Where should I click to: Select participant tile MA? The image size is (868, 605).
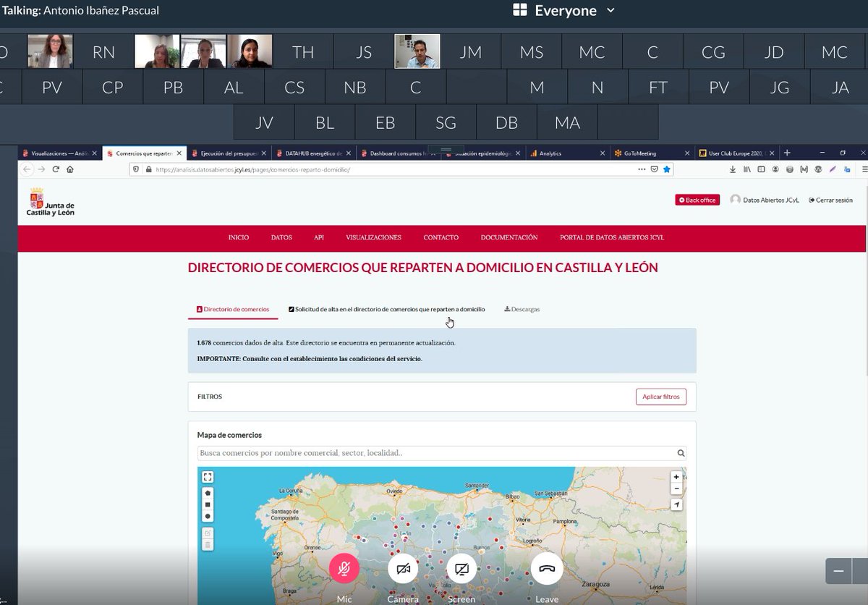pyautogui.click(x=567, y=122)
